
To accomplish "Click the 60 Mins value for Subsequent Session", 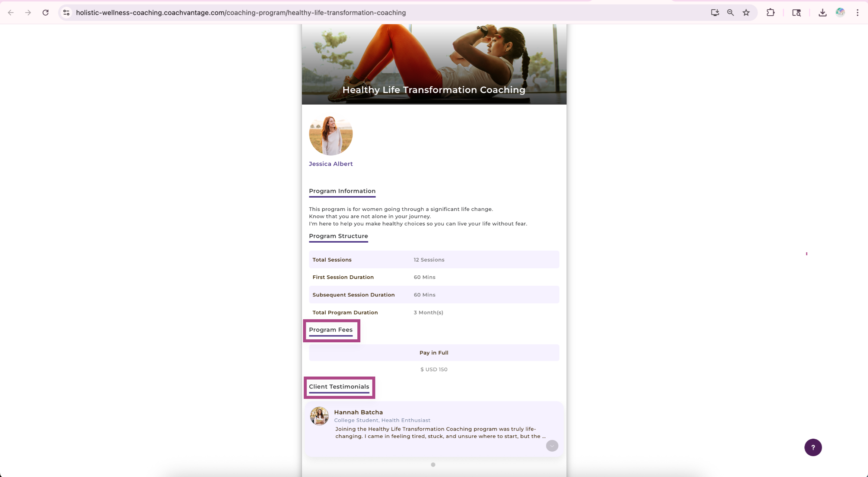I will click(x=424, y=295).
